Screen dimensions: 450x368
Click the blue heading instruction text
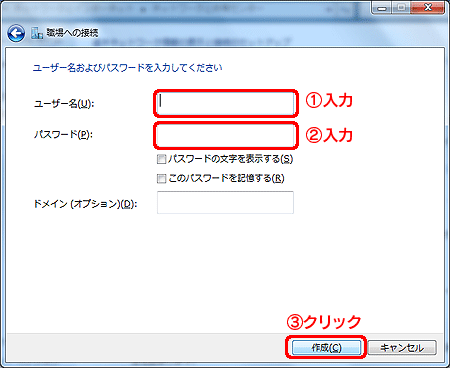127,68
